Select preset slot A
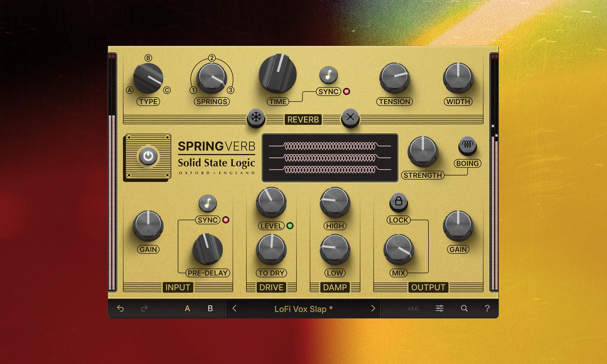The image size is (607, 364). coord(187,309)
